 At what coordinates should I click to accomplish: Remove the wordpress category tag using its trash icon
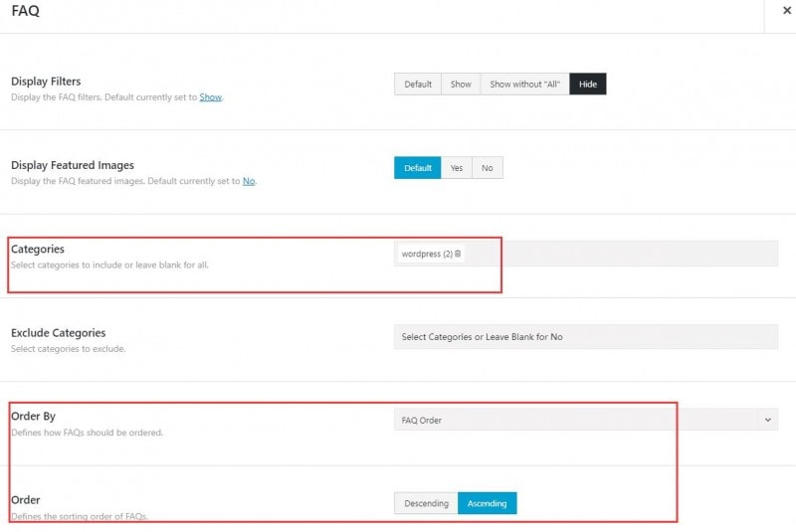click(458, 255)
